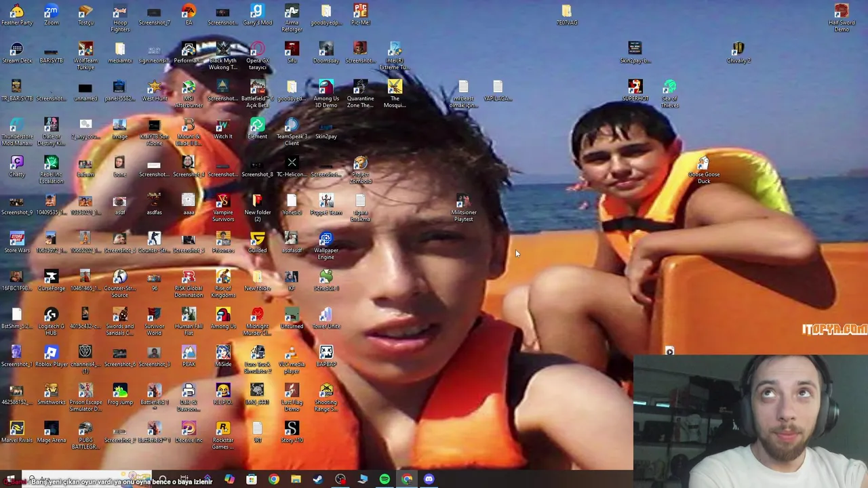Click the Witch It desktop icon
Viewport: 868px width, 488px height.
pos(222,129)
